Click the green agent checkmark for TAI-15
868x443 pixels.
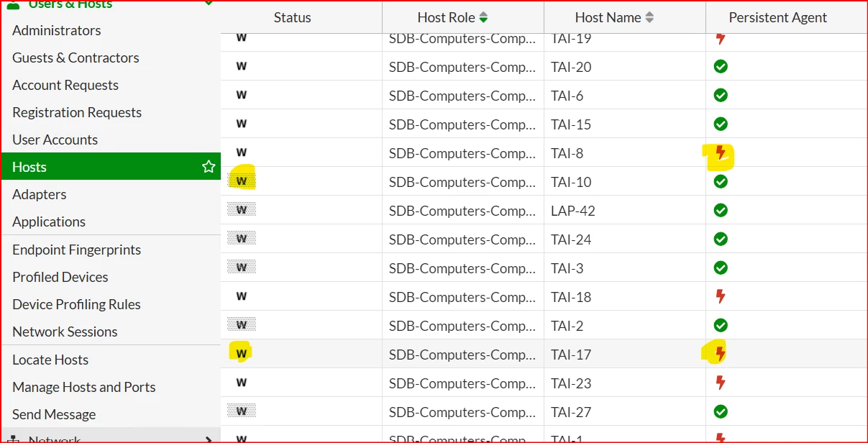pos(721,124)
